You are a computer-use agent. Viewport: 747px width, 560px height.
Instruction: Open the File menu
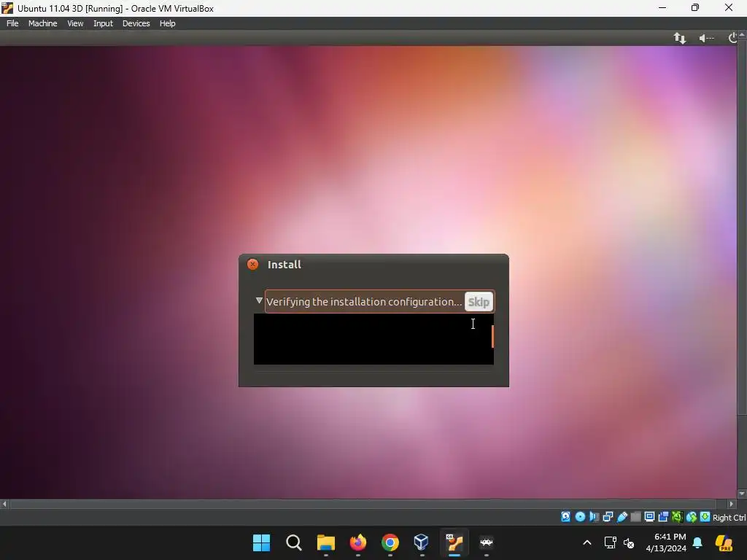tap(12, 23)
